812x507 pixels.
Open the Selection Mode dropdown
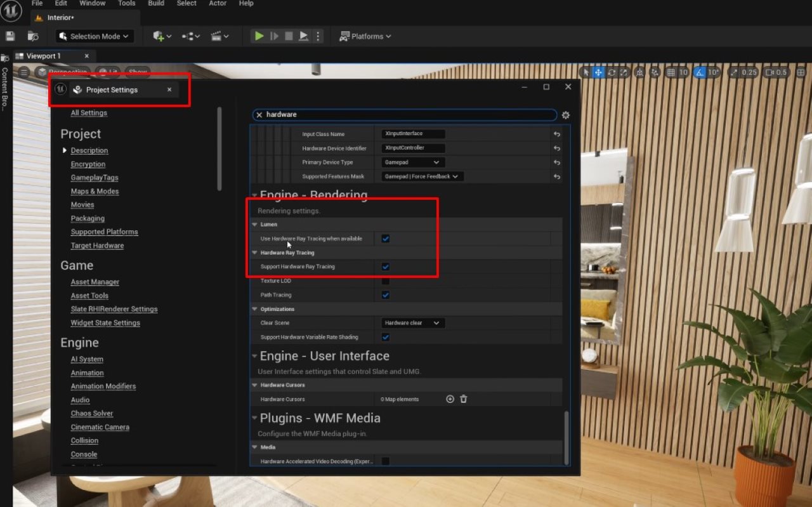coord(94,36)
